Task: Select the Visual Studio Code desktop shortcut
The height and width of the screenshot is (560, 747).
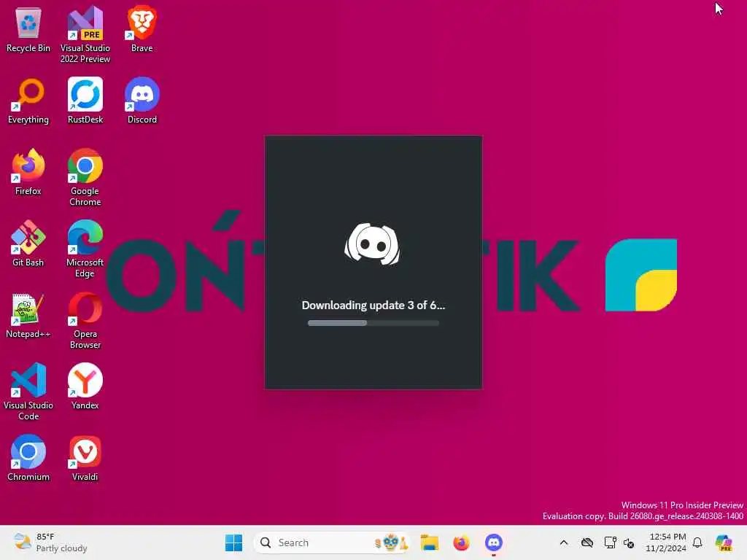Action: coord(28,392)
